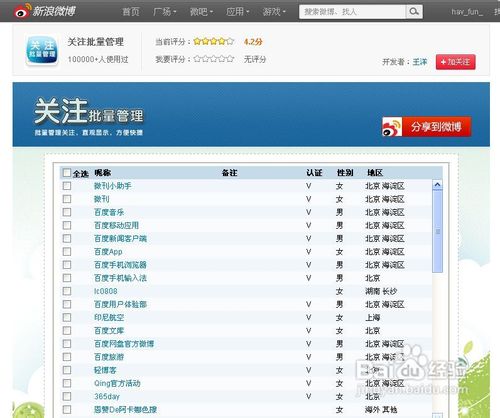Check the row 百度音乐
The width and height of the screenshot is (500, 418).
coord(67,212)
